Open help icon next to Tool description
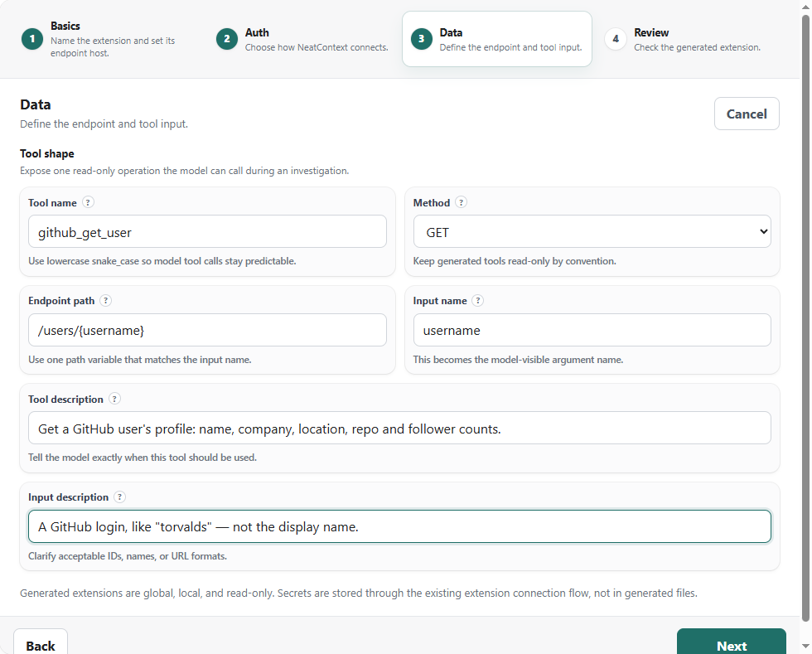The width and height of the screenshot is (812, 654). (x=114, y=399)
